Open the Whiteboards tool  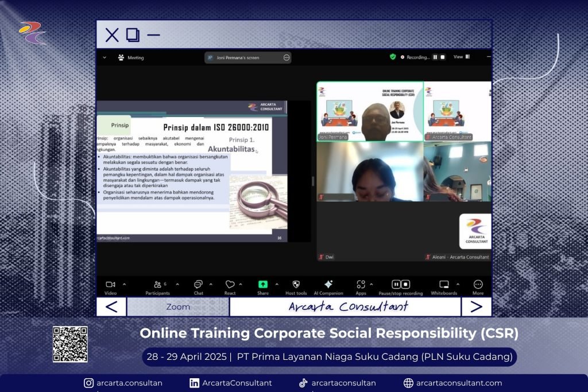click(x=444, y=285)
